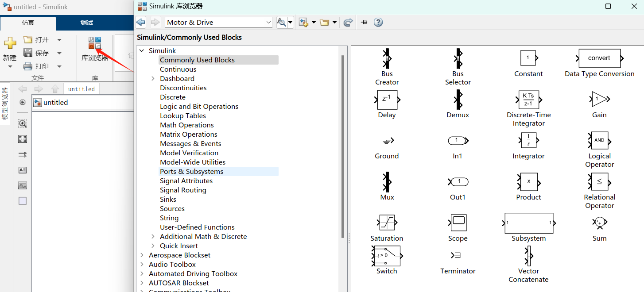This screenshot has height=292, width=644.
Task: Click the help question mark icon
Action: click(x=378, y=22)
